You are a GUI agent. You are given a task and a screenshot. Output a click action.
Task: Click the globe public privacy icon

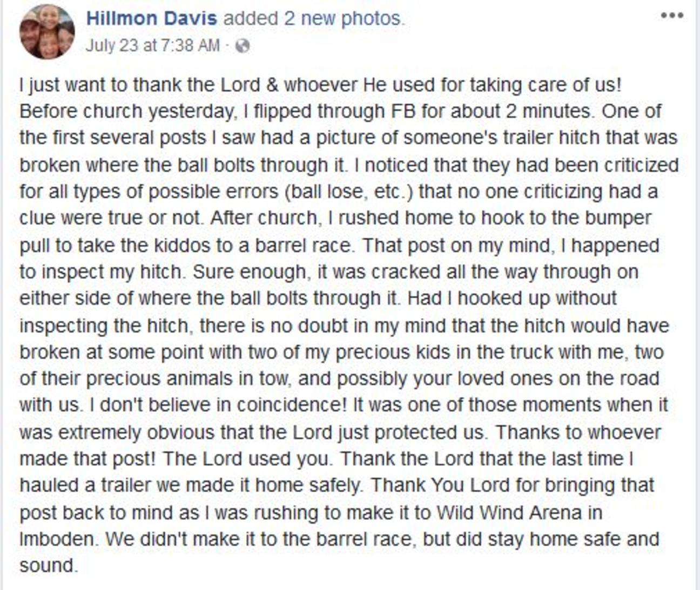point(243,46)
